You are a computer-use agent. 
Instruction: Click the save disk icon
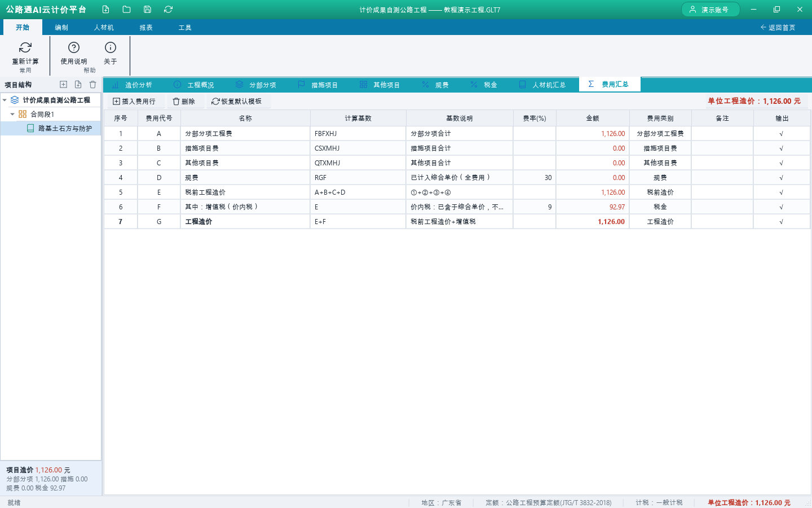tap(147, 10)
